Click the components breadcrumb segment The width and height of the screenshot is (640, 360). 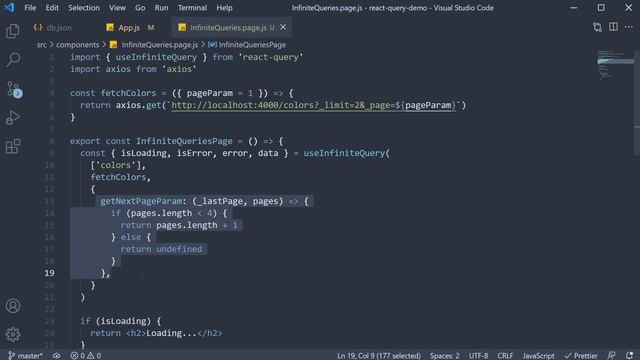[78, 44]
